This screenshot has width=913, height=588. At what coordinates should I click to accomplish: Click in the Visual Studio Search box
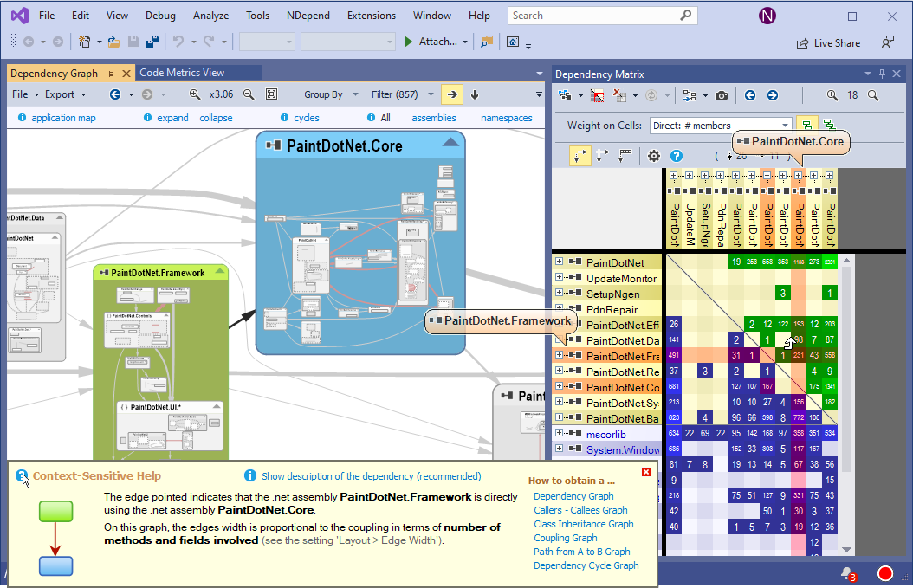click(x=603, y=16)
